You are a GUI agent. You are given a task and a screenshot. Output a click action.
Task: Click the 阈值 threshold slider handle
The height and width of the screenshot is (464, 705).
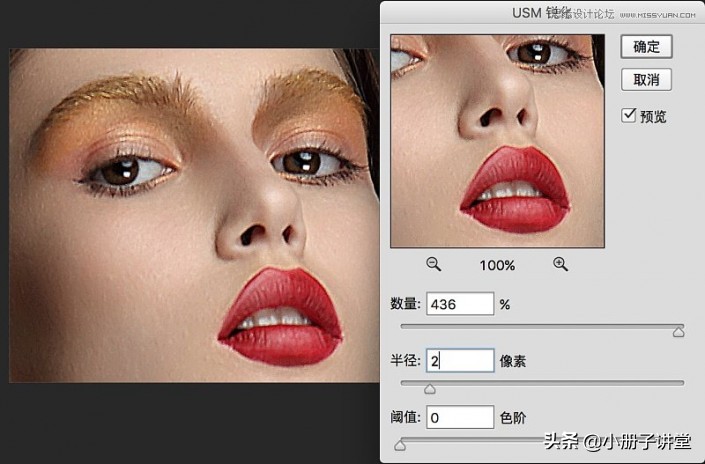400,444
